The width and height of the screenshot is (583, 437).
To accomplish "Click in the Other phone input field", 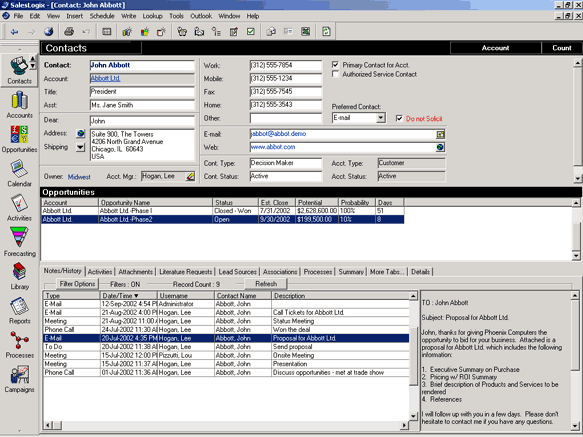I will (286, 118).
